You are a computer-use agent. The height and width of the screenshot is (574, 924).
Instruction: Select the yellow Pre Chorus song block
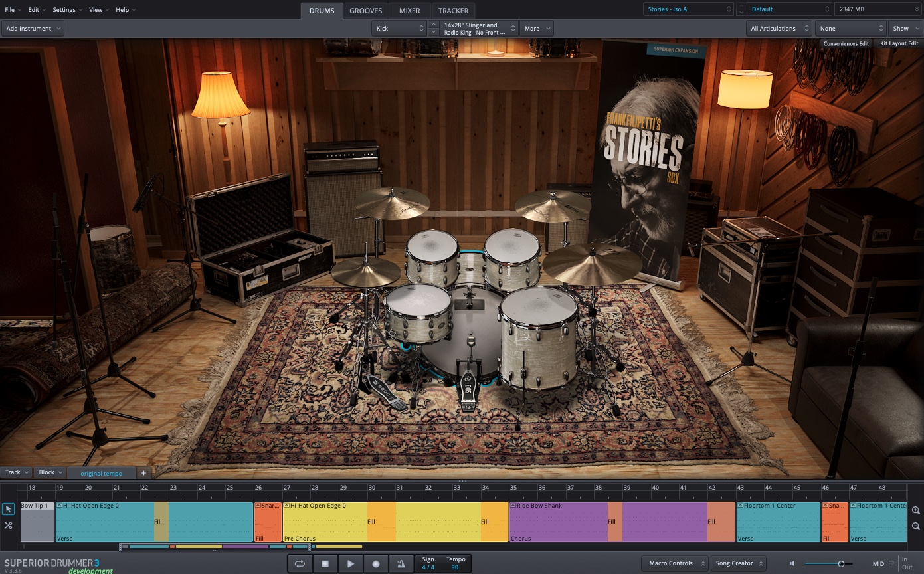[396, 522]
